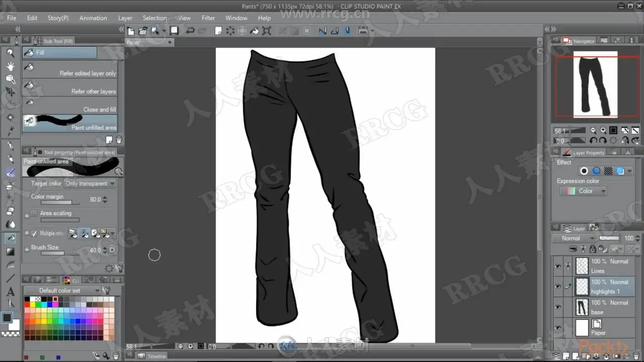Select the Fill sub tool group
644x362 pixels.
[x=59, y=52]
